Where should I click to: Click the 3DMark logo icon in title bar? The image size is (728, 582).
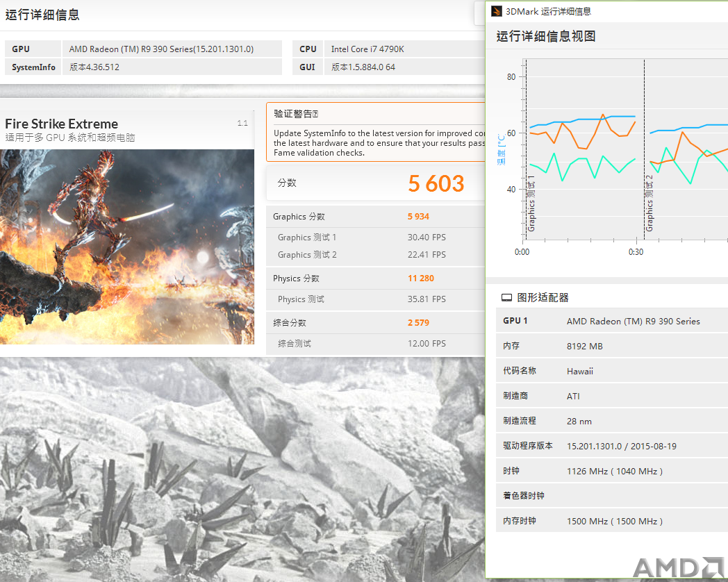(496, 11)
